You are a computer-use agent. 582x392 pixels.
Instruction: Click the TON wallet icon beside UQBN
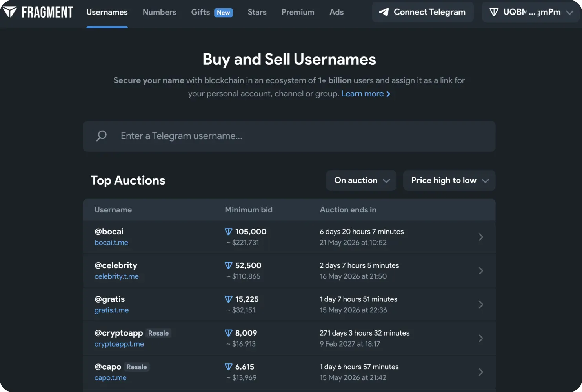494,12
